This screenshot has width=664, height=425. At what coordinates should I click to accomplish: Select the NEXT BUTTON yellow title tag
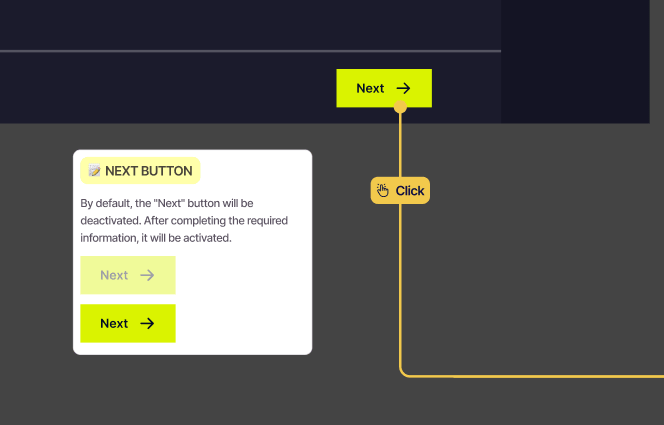pos(140,171)
